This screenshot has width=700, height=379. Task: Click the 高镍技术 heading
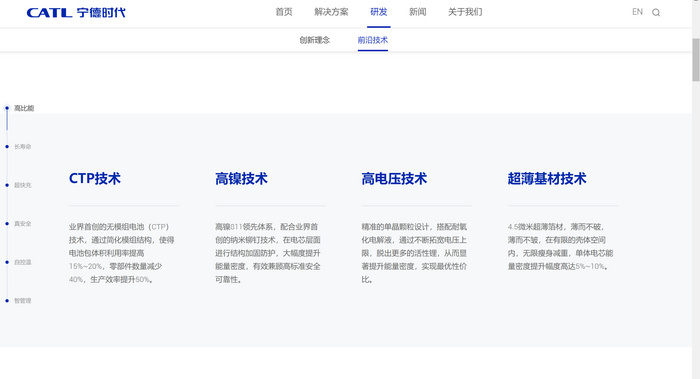(x=241, y=179)
